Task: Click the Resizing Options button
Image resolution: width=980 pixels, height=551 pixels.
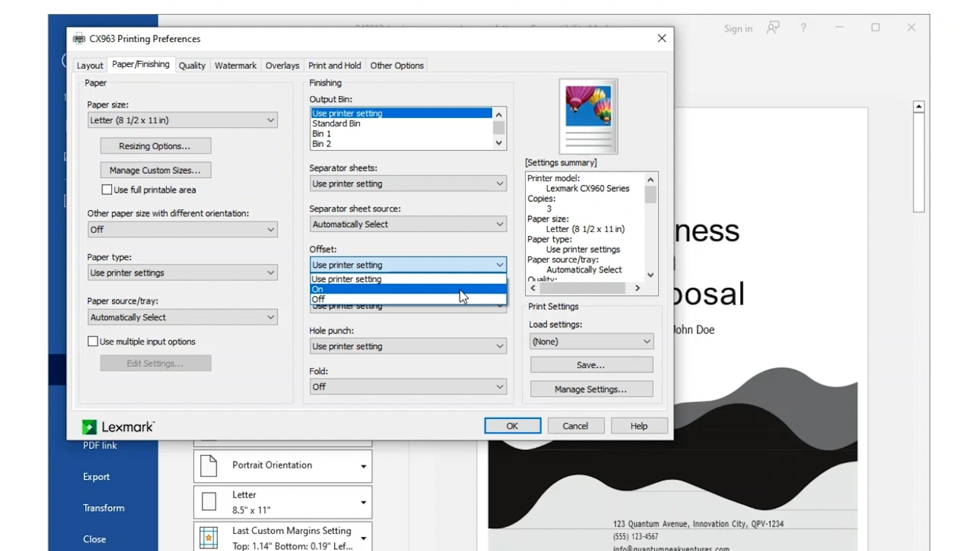Action: tap(155, 146)
